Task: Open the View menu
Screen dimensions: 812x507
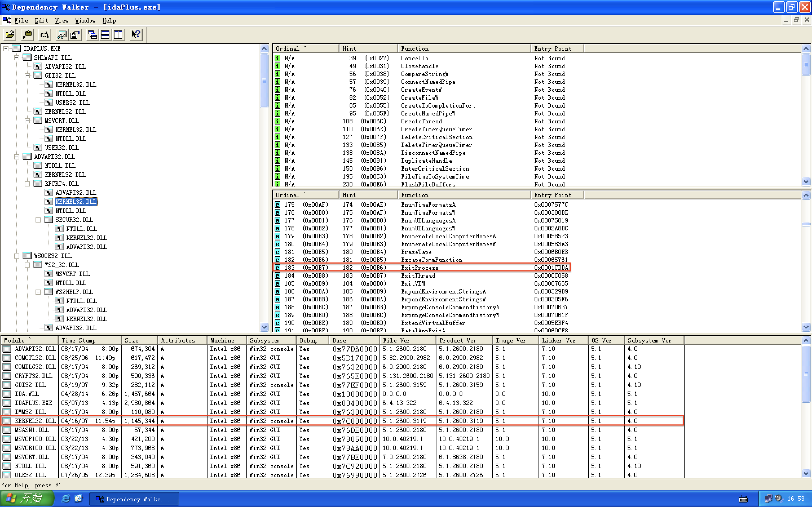Action: coord(61,21)
